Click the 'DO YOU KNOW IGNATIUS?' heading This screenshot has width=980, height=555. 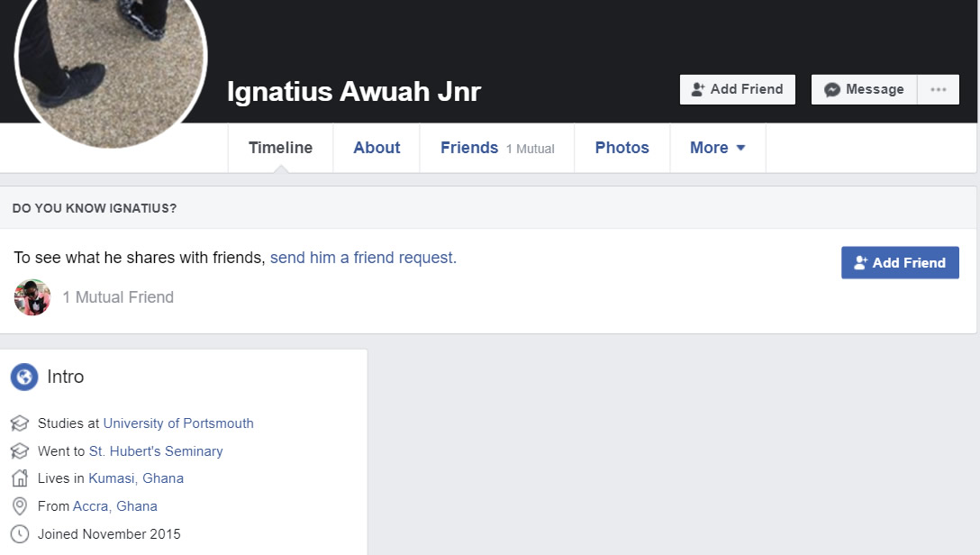click(x=95, y=208)
